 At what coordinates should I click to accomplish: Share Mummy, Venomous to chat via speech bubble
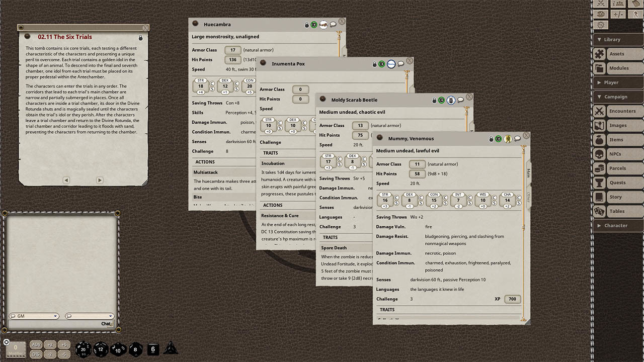tap(517, 139)
